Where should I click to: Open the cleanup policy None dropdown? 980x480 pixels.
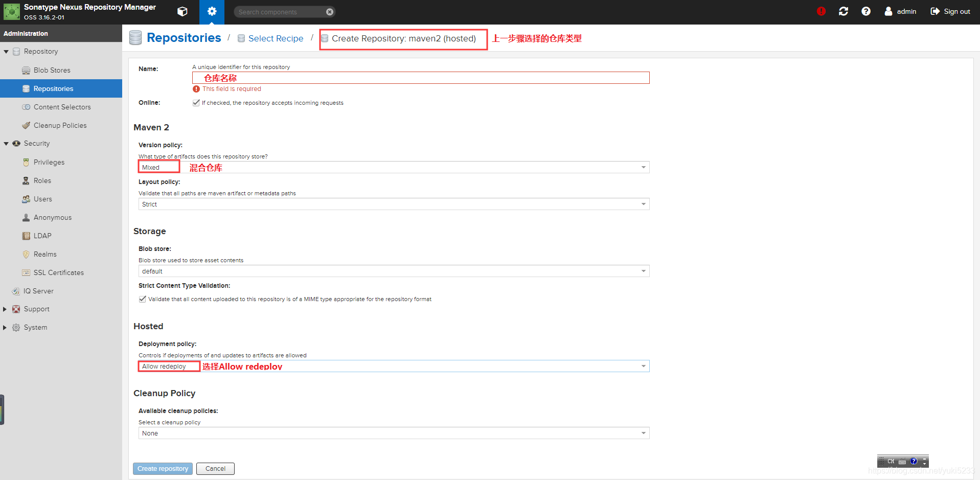tap(394, 433)
